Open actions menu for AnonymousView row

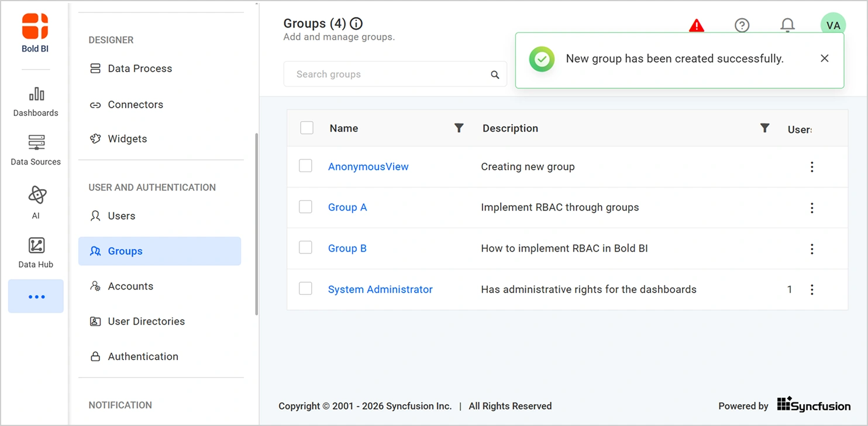point(812,167)
